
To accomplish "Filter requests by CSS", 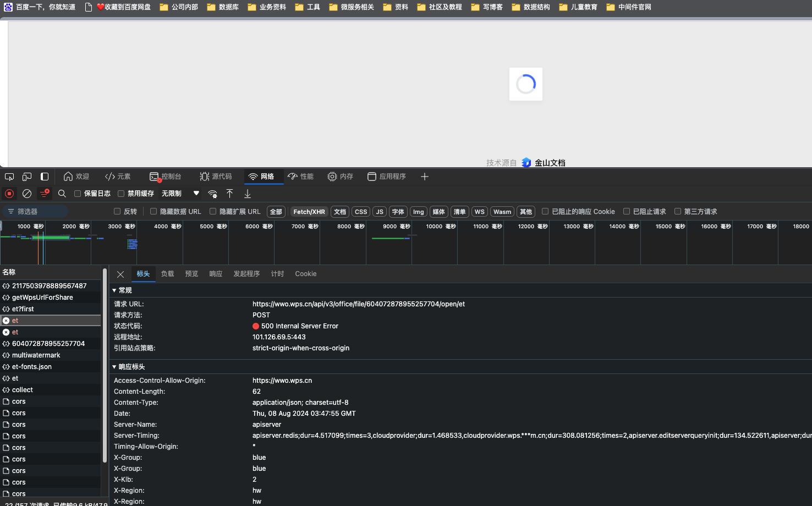I will [361, 212].
